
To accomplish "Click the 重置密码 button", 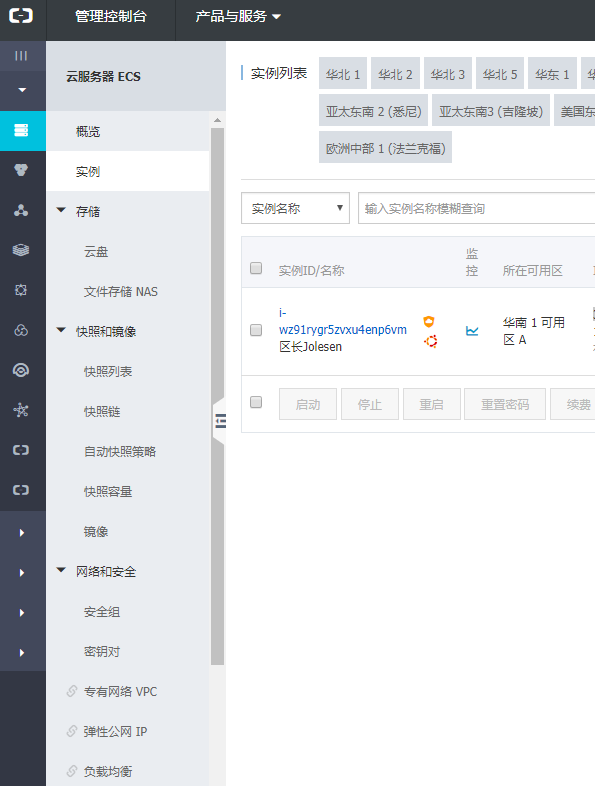I will (505, 404).
